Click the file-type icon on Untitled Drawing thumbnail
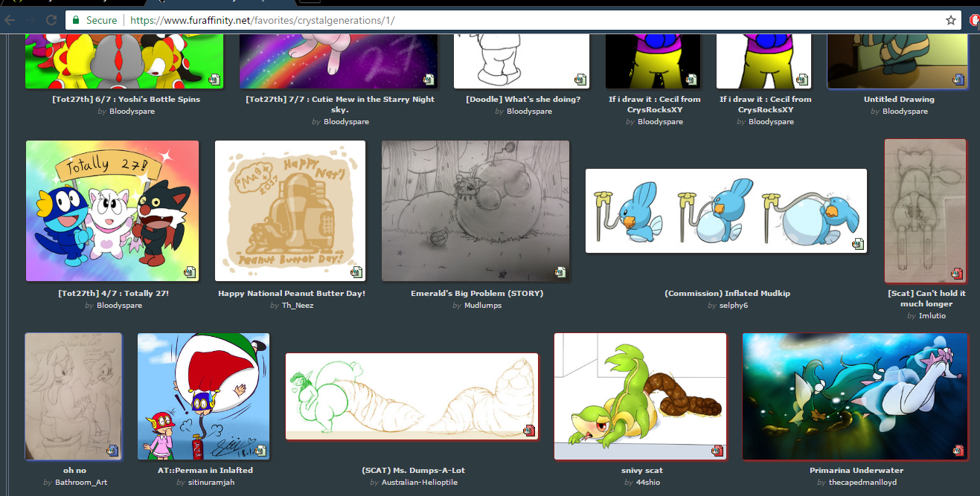 [958, 79]
